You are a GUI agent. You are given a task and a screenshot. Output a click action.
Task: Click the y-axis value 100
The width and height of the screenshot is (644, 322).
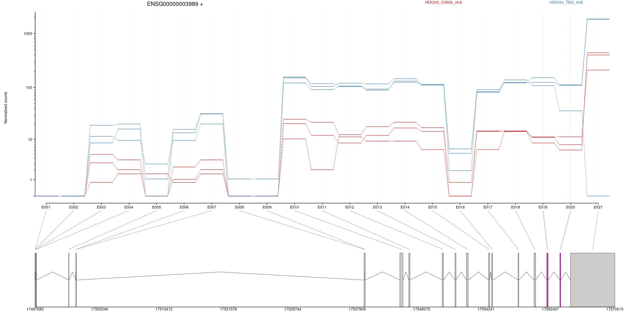[29, 87]
